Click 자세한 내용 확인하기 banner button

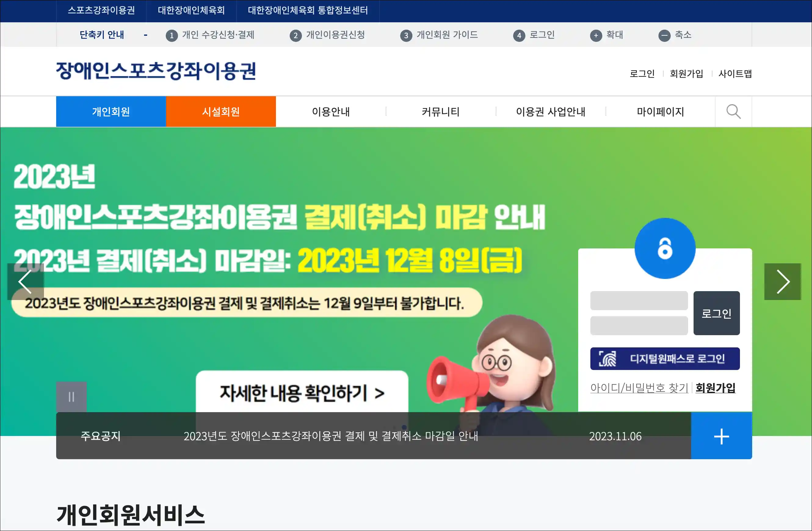(302, 392)
